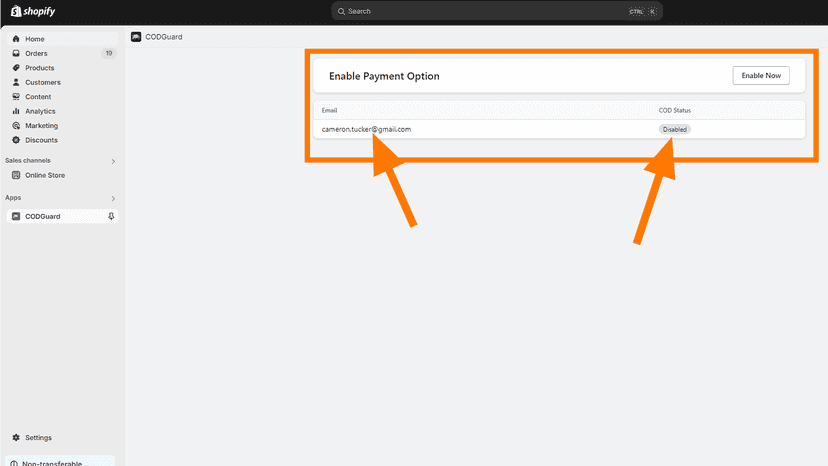This screenshot has width=828, height=466.
Task: Click the K shortcut key hint
Action: coord(653,12)
